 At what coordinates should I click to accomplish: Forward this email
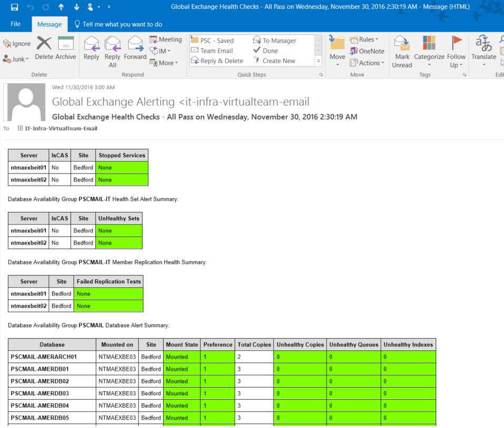pos(135,48)
